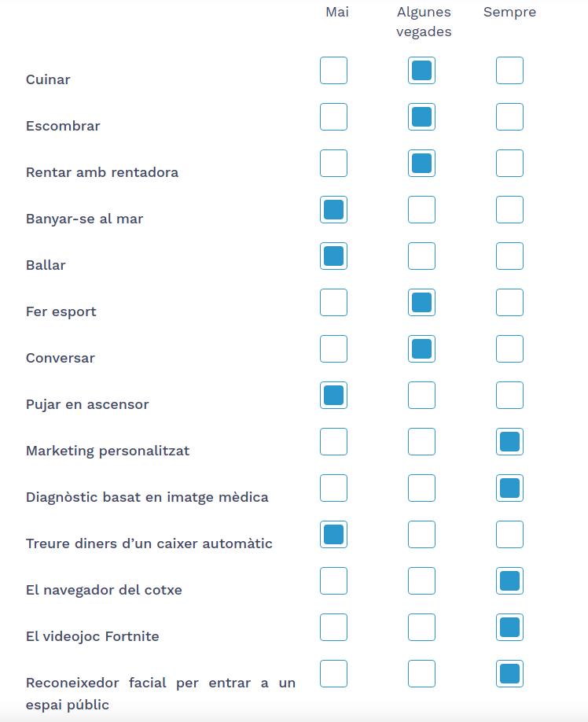The width and height of the screenshot is (588, 722).
Task: Uncheck 'Sempre' for Marketing personalitzat
Action: [509, 442]
